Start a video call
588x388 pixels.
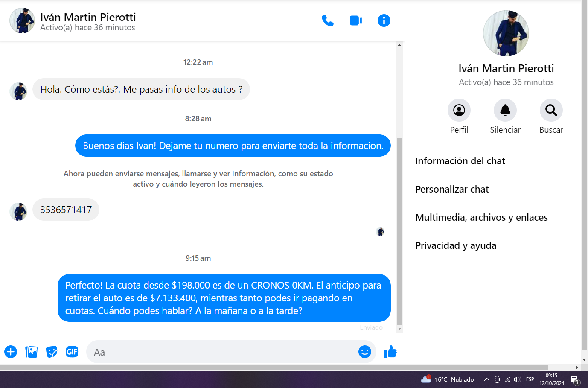coord(355,20)
